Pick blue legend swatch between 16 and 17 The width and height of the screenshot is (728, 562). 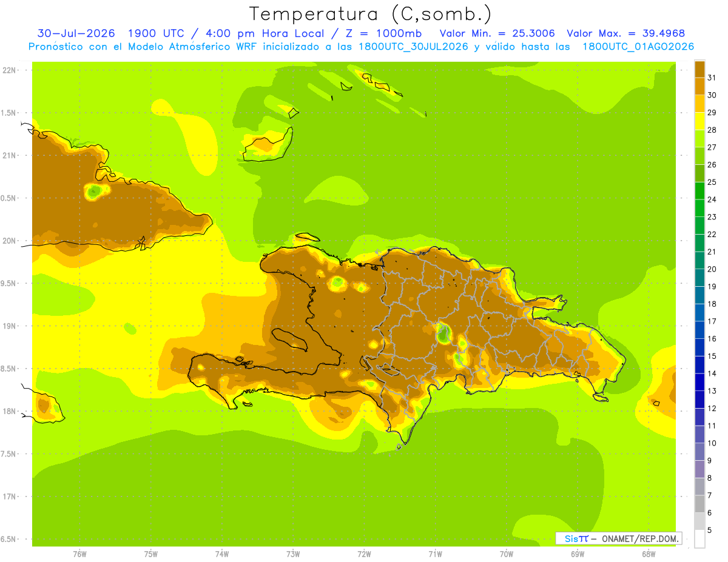(x=699, y=330)
